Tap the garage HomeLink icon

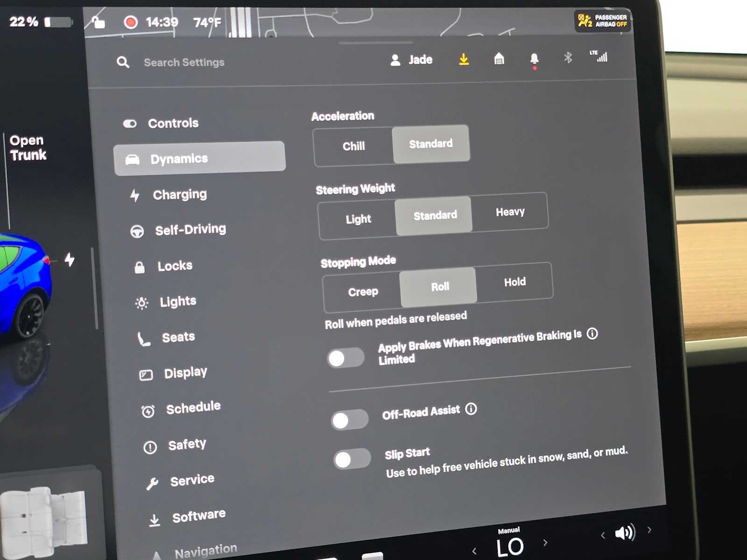pyautogui.click(x=499, y=59)
